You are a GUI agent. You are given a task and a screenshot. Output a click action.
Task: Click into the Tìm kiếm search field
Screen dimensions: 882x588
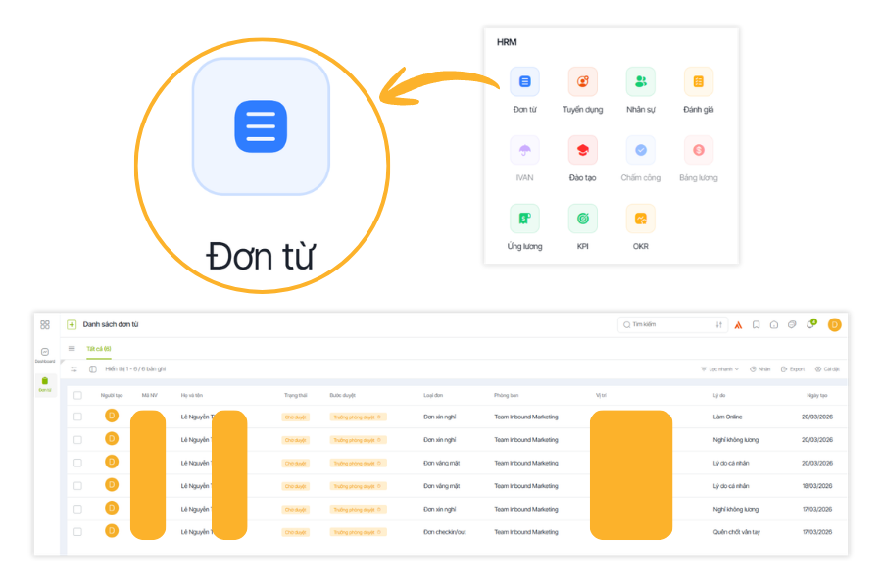click(666, 325)
